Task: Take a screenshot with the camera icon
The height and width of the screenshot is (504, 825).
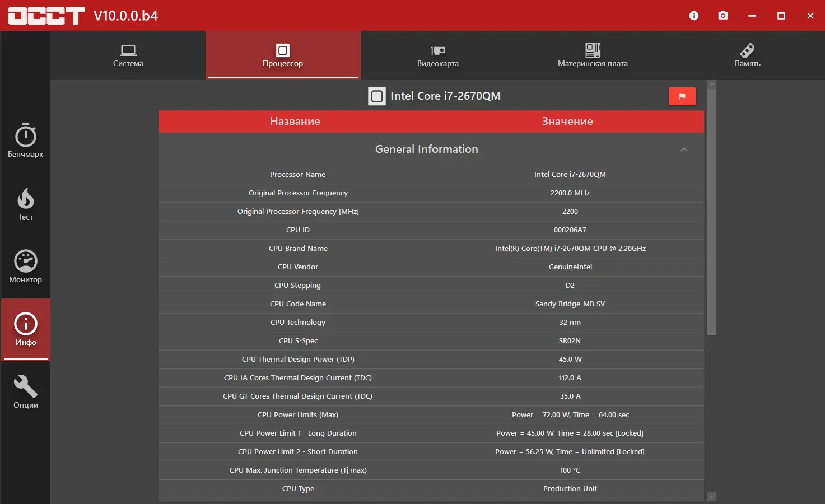Action: coord(723,16)
